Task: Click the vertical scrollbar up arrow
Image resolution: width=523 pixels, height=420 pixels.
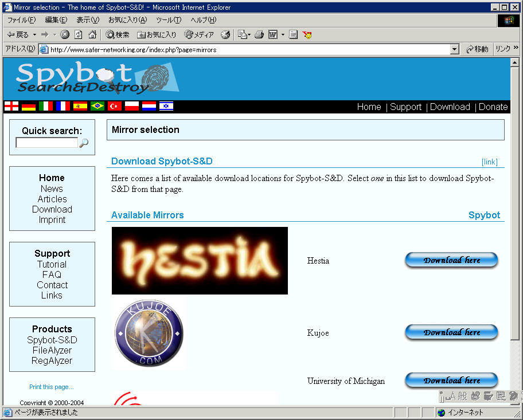Action: click(514, 62)
